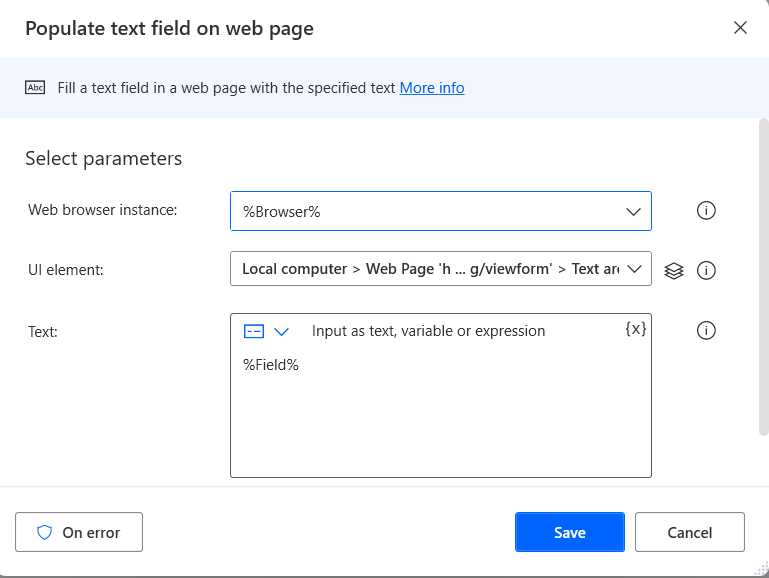Open the UI element layers picker icon
This screenshot has height=578, width=769.
pyautogui.click(x=674, y=270)
